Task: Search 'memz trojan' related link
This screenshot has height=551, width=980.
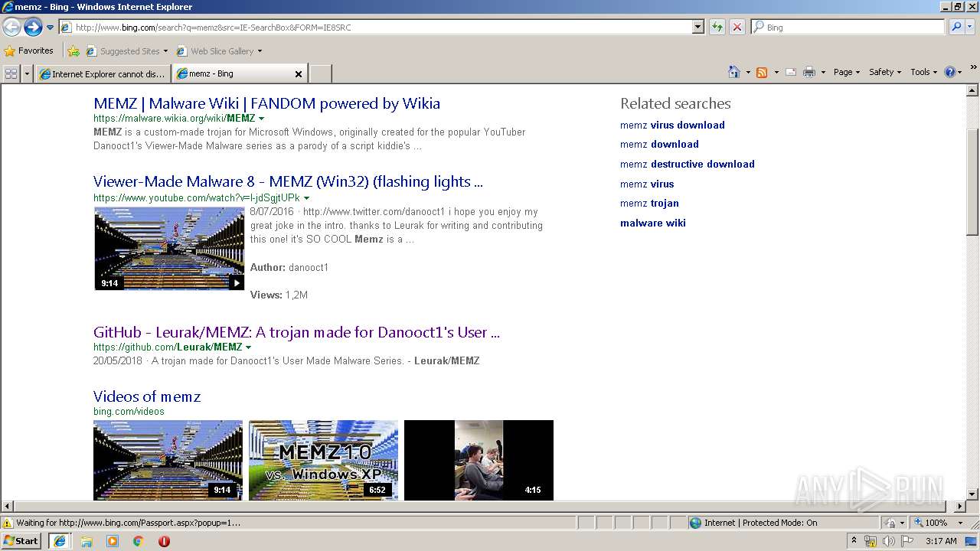Action: (x=649, y=203)
